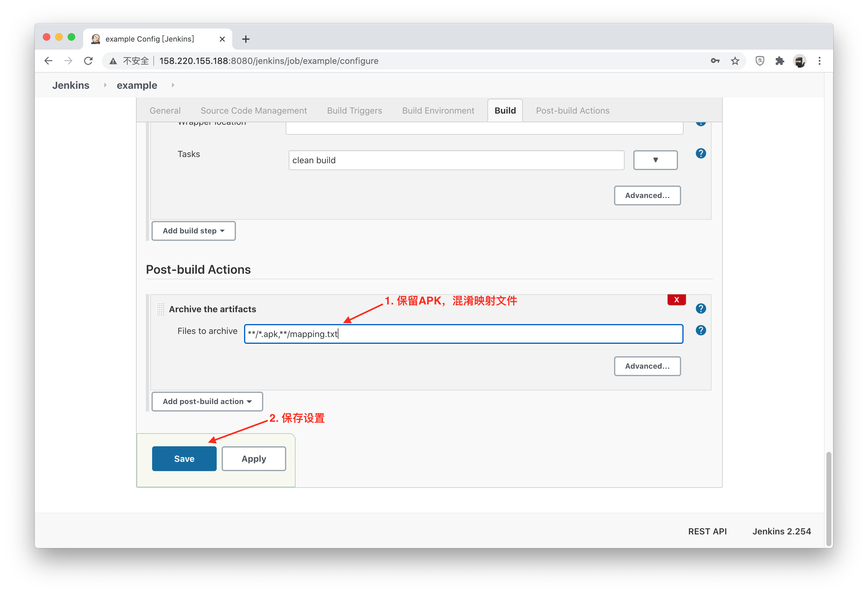The image size is (868, 594).
Task: Click the Jenkins favicon on the tab
Action: click(x=96, y=39)
